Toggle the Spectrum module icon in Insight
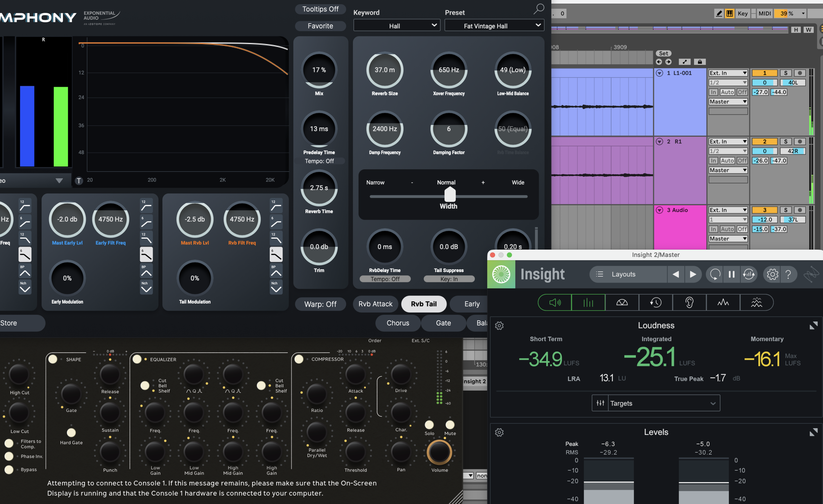Image resolution: width=823 pixels, height=504 pixels. (x=723, y=302)
